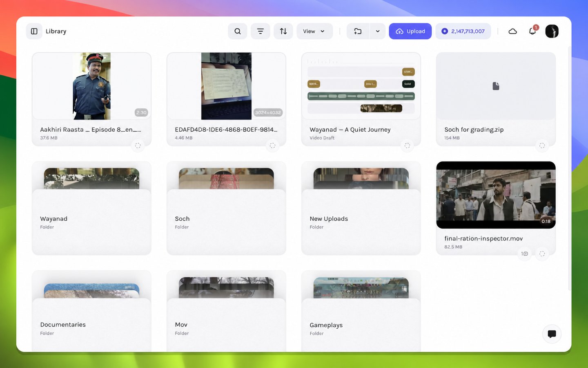Screen dimensions: 588x368
Task: Play the final-ration-inspector.mov video thumbnail
Action: coord(496,195)
